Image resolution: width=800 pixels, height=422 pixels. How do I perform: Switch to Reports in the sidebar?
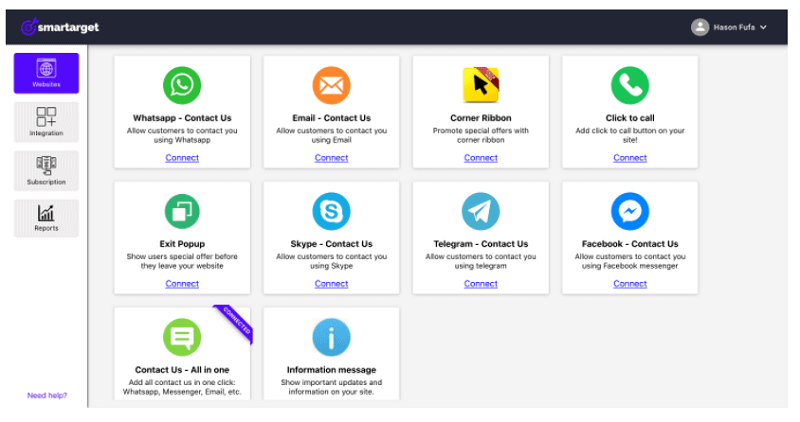pos(46,217)
